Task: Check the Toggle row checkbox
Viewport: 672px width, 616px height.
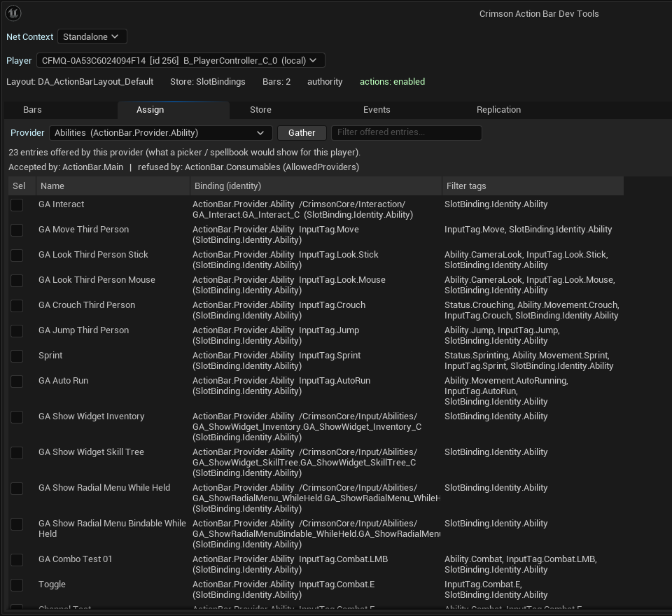Action: pos(17,585)
